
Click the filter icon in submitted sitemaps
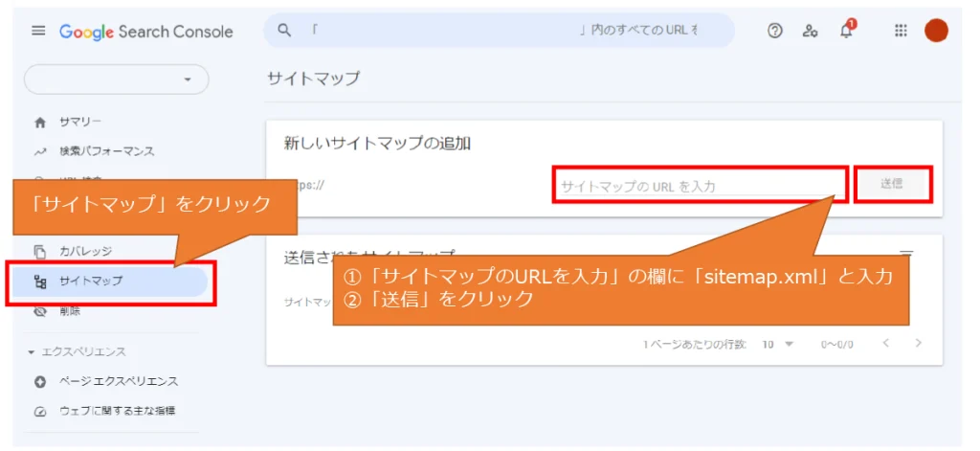point(906,256)
